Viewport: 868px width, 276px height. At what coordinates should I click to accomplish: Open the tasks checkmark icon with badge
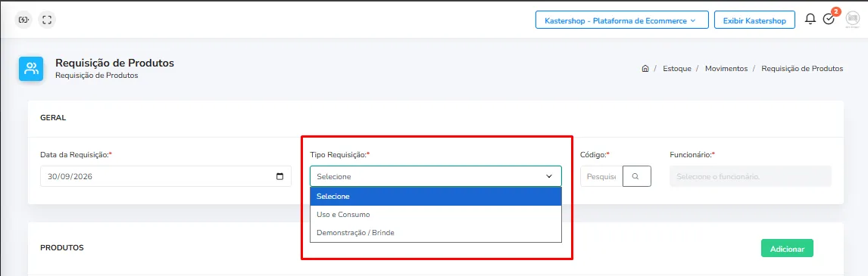[829, 20]
